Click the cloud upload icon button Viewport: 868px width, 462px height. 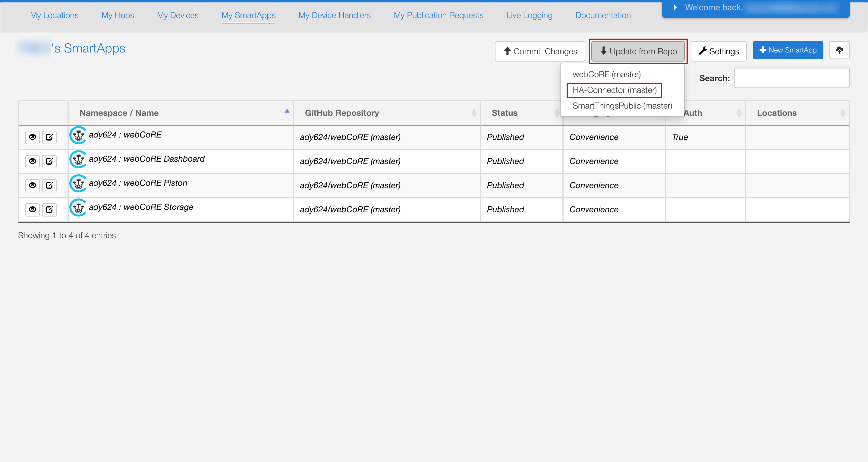(839, 50)
